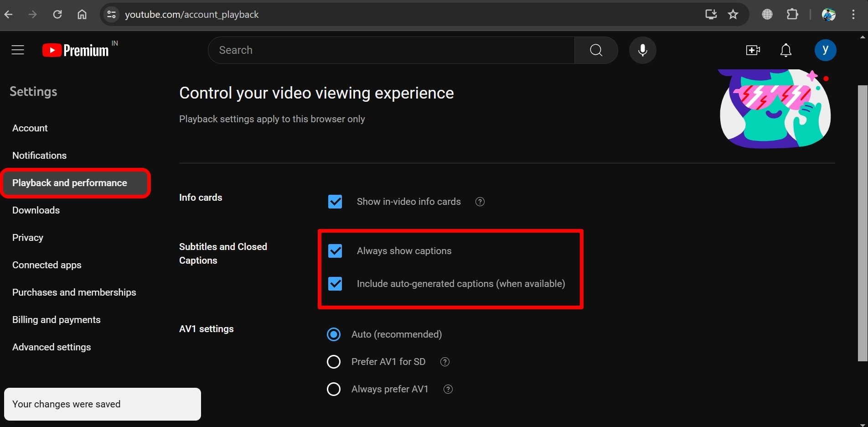Click 'Playback settings apply to this browser only'
Image resolution: width=868 pixels, height=427 pixels.
(272, 119)
